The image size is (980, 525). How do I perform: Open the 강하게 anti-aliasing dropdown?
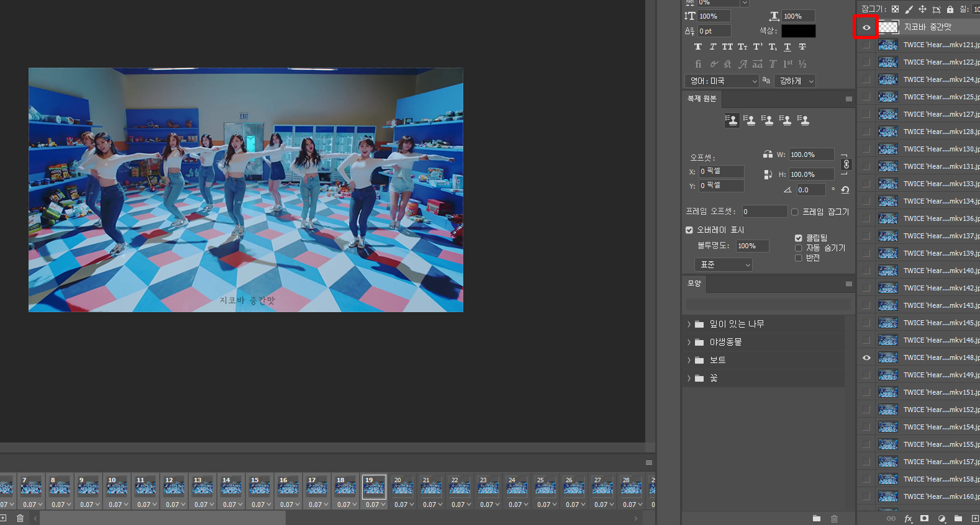[795, 81]
